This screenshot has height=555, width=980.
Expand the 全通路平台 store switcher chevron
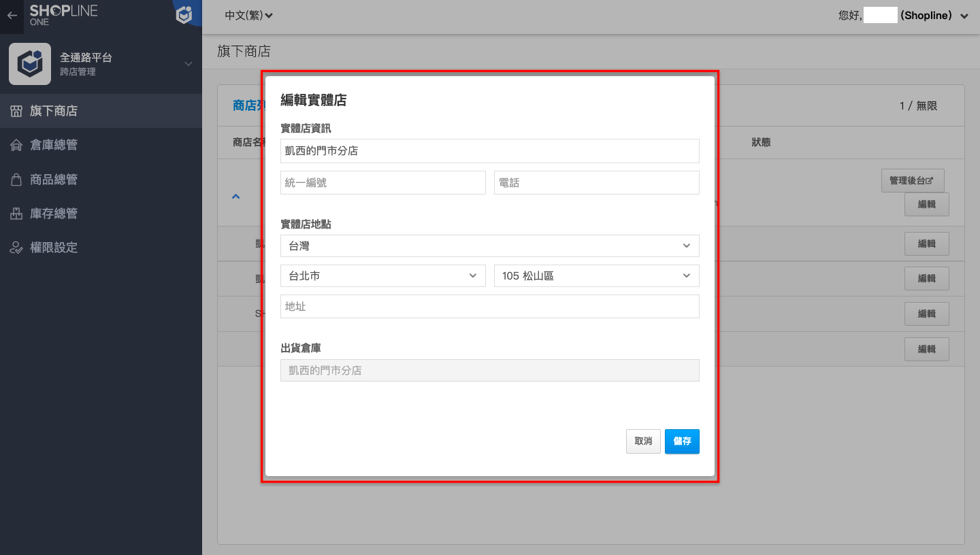tap(189, 64)
